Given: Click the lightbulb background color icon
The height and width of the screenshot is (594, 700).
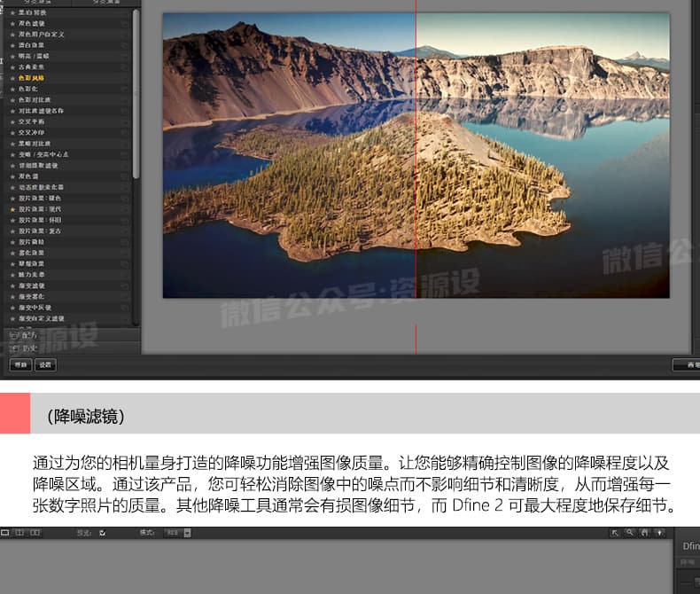Looking at the screenshot, I should tap(659, 532).
